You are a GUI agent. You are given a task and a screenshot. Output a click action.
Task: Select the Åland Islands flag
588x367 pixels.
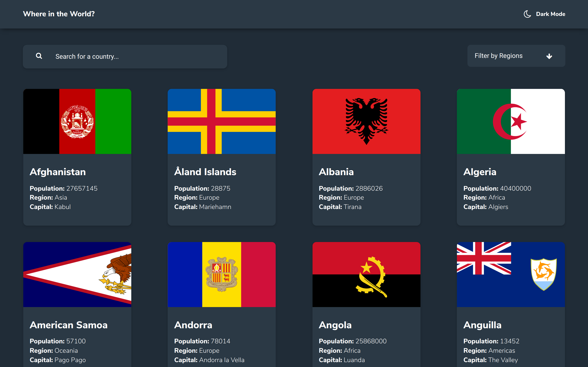click(221, 121)
